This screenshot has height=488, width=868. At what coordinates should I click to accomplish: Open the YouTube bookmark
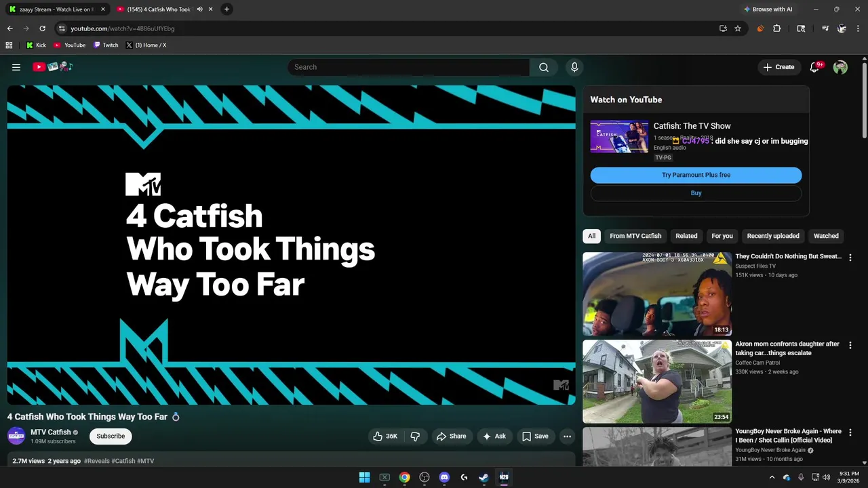70,45
